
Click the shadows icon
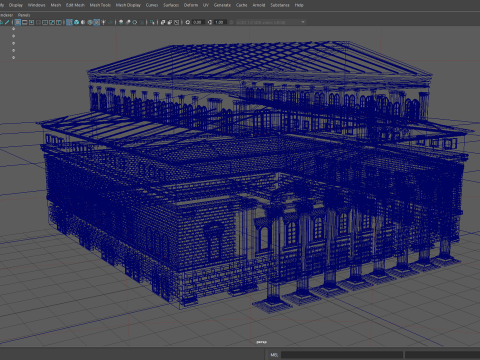click(x=110, y=22)
